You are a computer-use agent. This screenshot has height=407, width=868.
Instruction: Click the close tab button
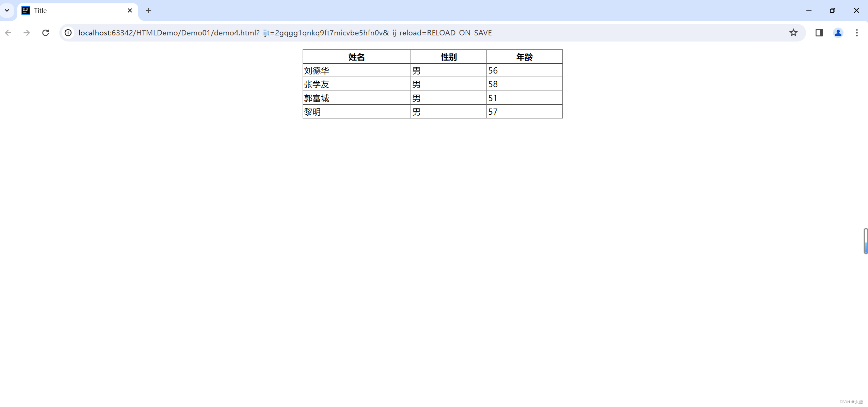pyautogui.click(x=130, y=11)
